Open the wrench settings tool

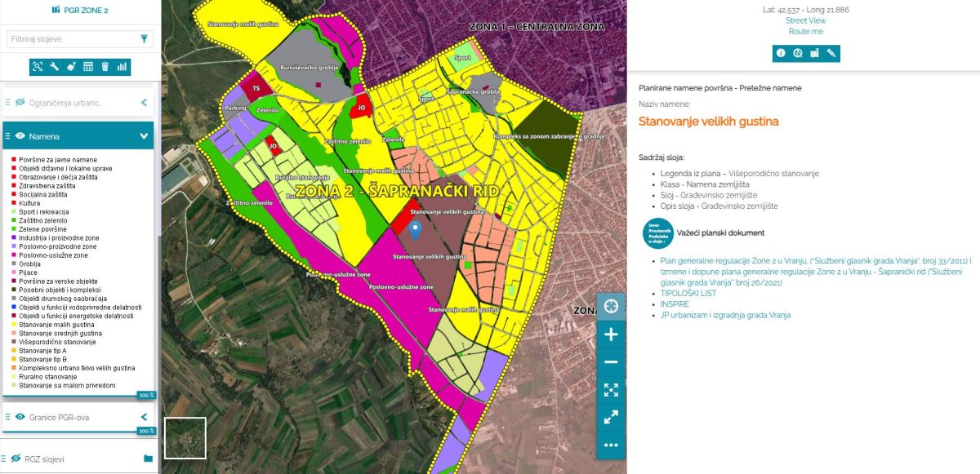[x=55, y=67]
